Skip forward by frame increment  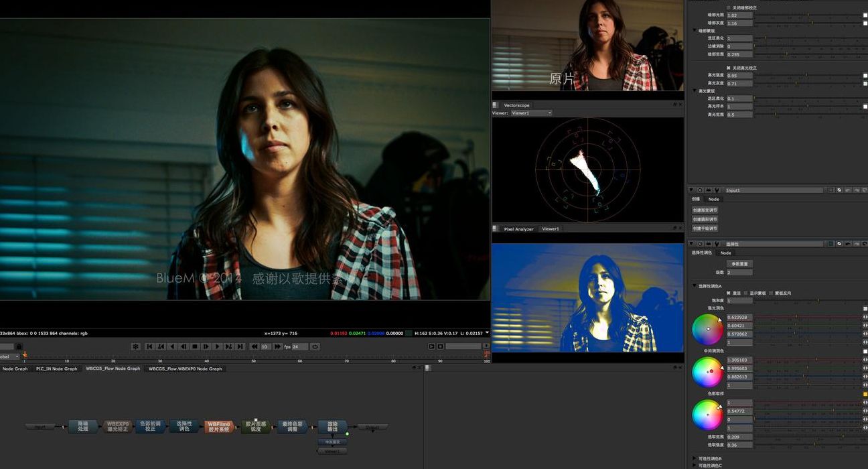277,346
